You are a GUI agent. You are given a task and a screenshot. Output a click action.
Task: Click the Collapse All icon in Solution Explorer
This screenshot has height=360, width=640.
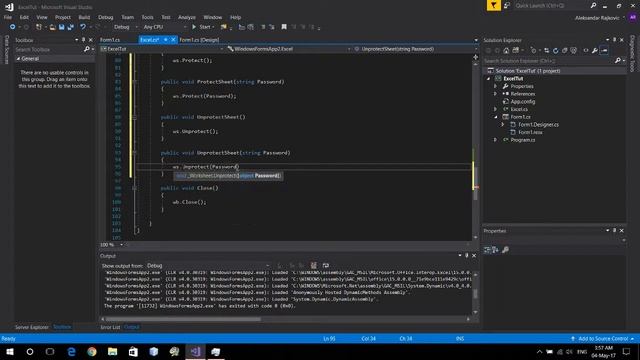click(564, 50)
